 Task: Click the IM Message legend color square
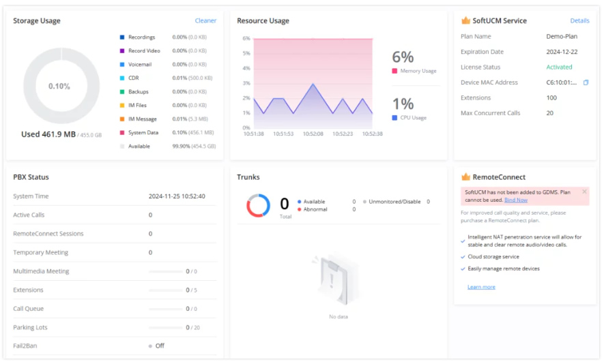pyautogui.click(x=122, y=119)
